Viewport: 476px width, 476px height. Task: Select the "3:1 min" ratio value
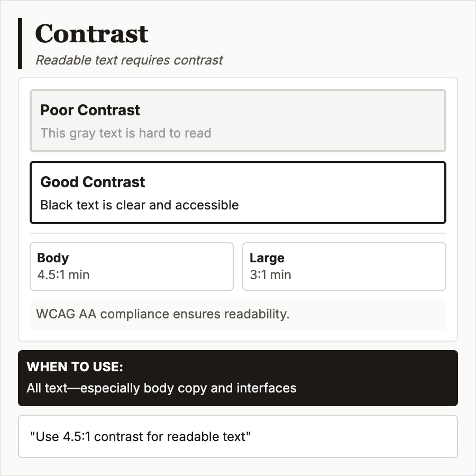pyautogui.click(x=270, y=274)
